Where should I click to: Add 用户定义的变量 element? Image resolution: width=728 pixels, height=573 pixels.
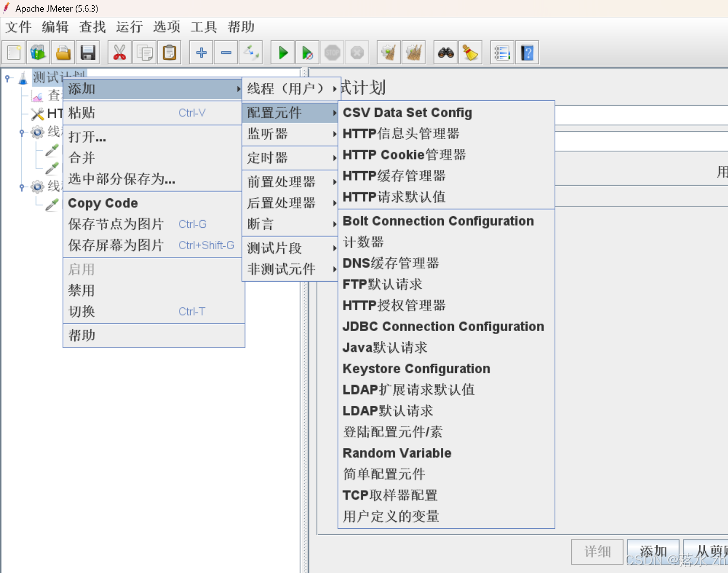click(x=446, y=516)
